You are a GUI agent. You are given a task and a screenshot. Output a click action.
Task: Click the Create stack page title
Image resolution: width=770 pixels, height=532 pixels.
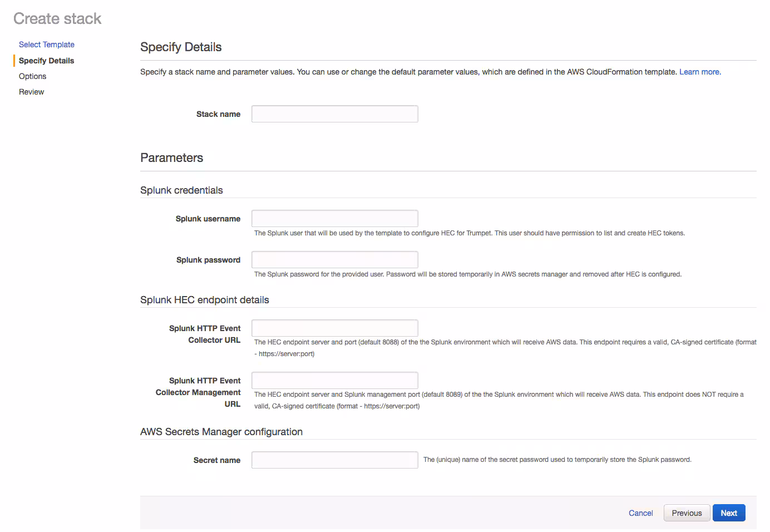click(x=57, y=19)
